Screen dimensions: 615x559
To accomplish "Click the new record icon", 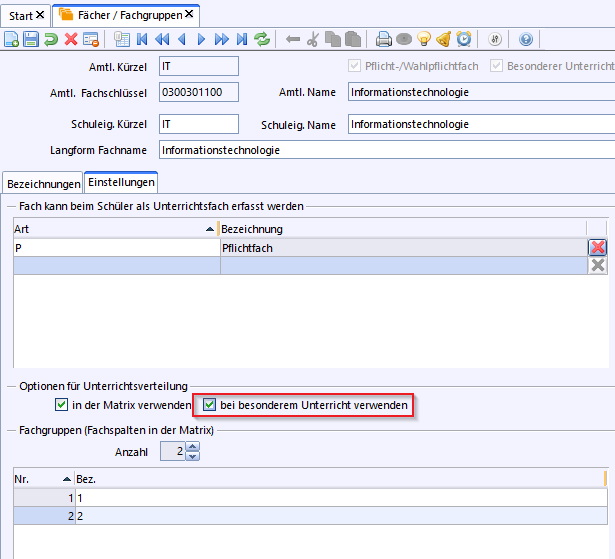I will (11, 39).
